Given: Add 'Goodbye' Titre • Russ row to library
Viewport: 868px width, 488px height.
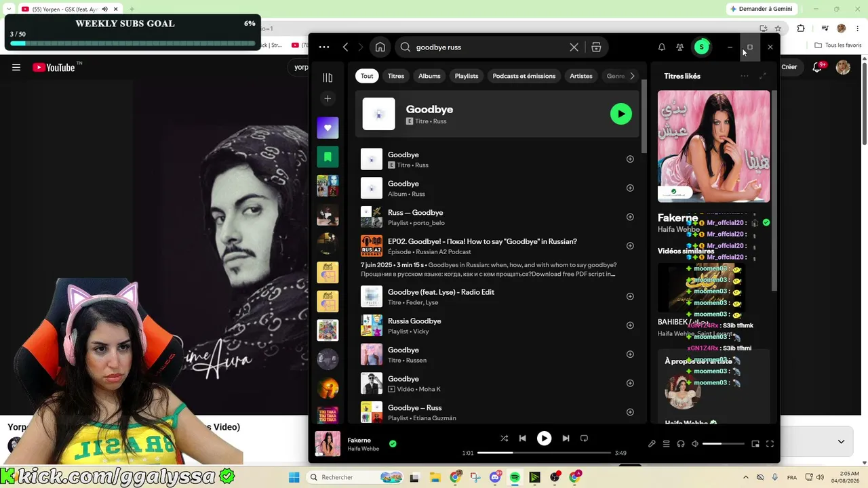Looking at the screenshot, I should click(x=630, y=159).
